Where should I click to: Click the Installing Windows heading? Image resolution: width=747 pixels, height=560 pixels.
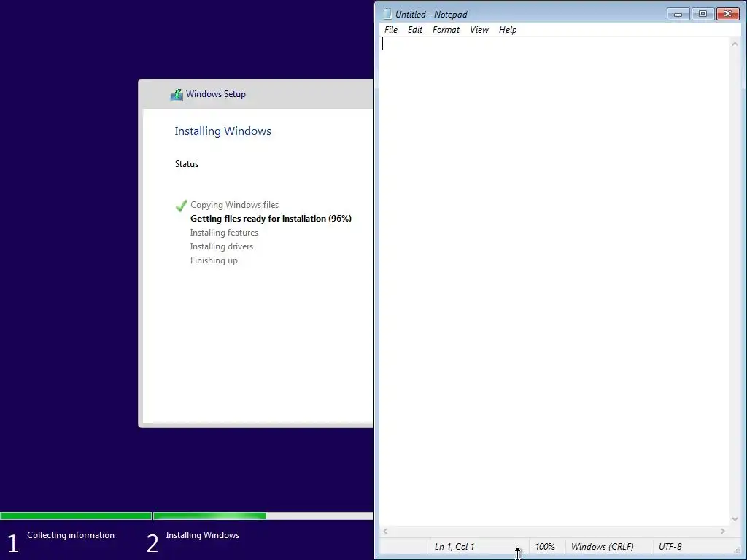point(222,131)
